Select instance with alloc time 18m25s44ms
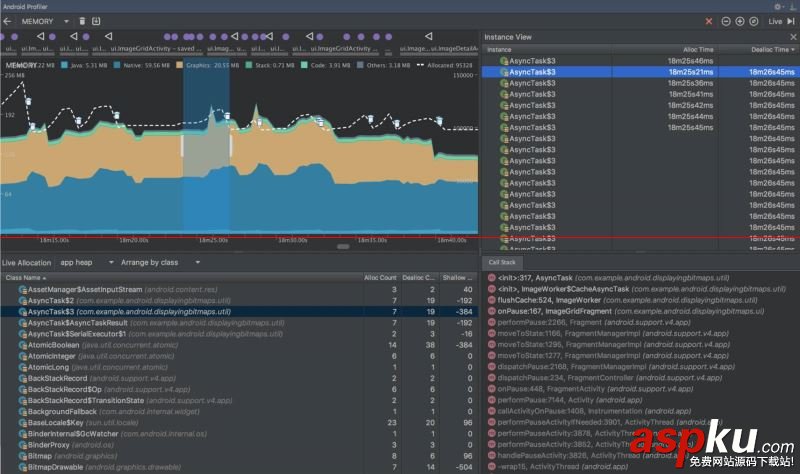 640,117
